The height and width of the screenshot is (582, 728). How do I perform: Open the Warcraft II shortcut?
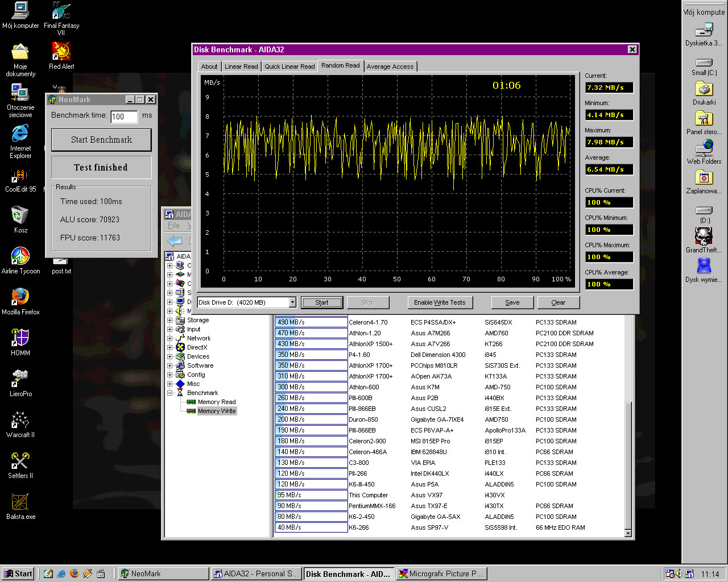(x=20, y=424)
